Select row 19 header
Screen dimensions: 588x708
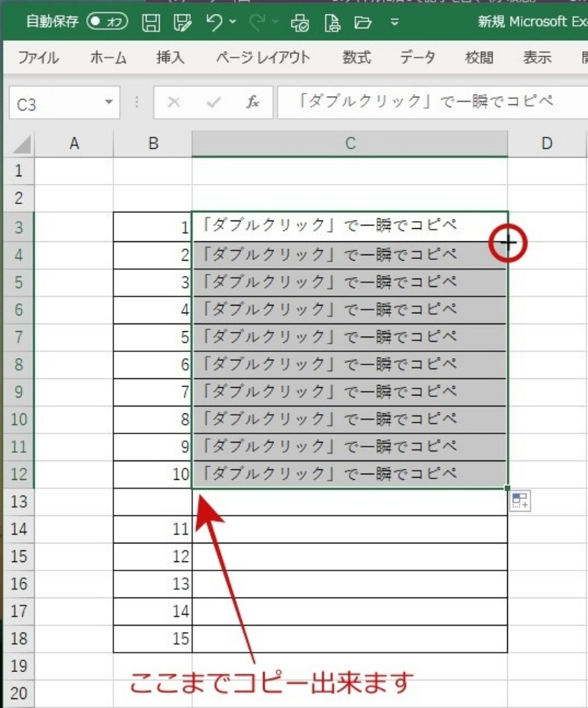point(19,666)
